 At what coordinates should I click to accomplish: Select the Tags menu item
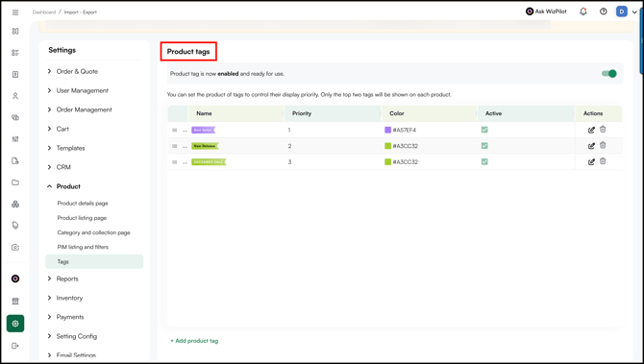94,261
